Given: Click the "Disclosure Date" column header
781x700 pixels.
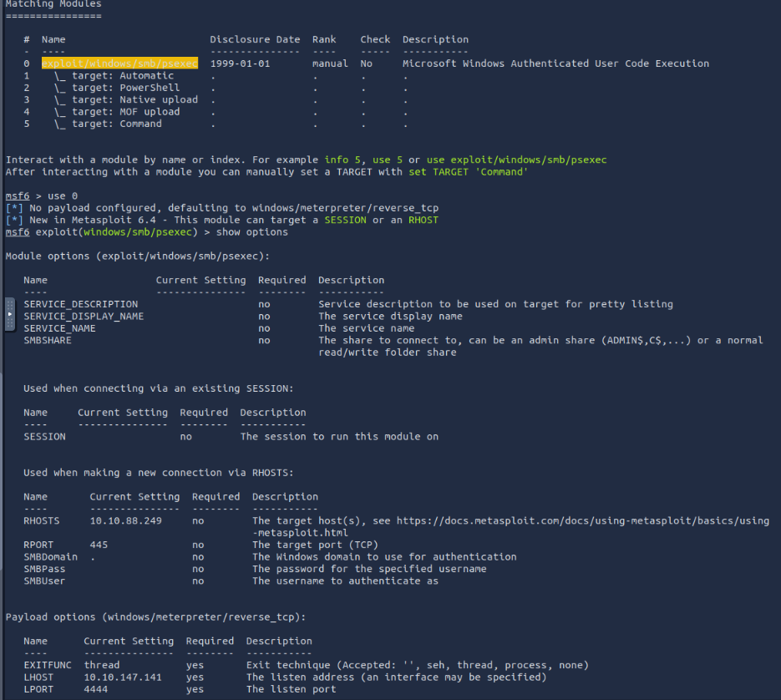Looking at the screenshot, I should click(x=255, y=39).
